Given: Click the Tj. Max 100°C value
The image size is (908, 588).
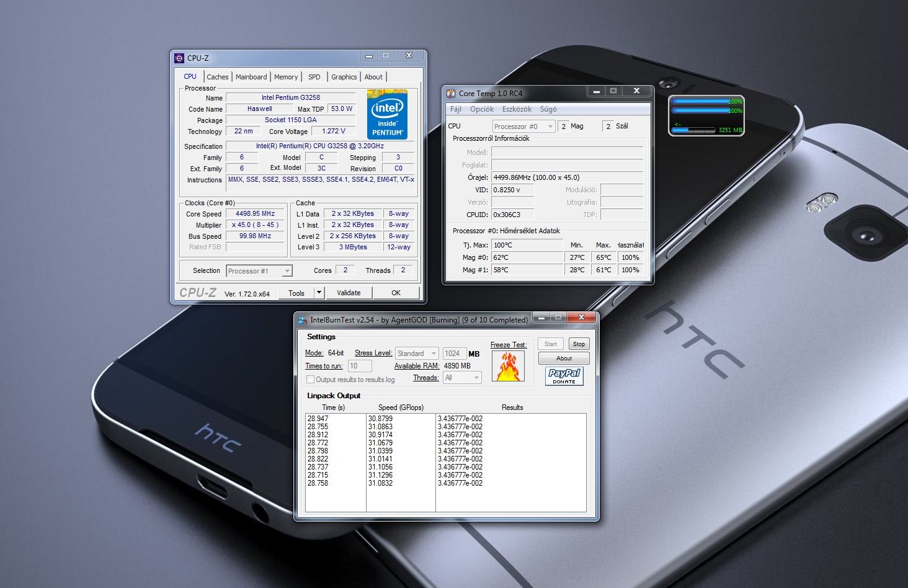Looking at the screenshot, I should [527, 245].
